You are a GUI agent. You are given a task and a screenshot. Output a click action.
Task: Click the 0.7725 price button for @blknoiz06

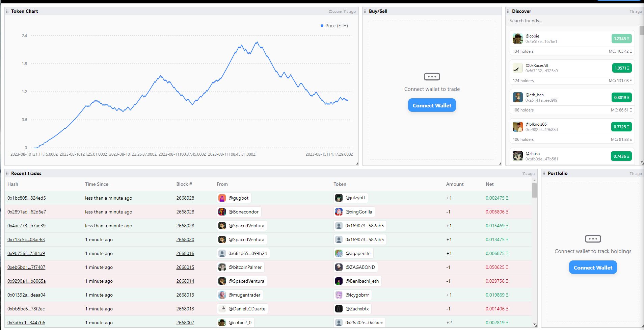(x=621, y=127)
